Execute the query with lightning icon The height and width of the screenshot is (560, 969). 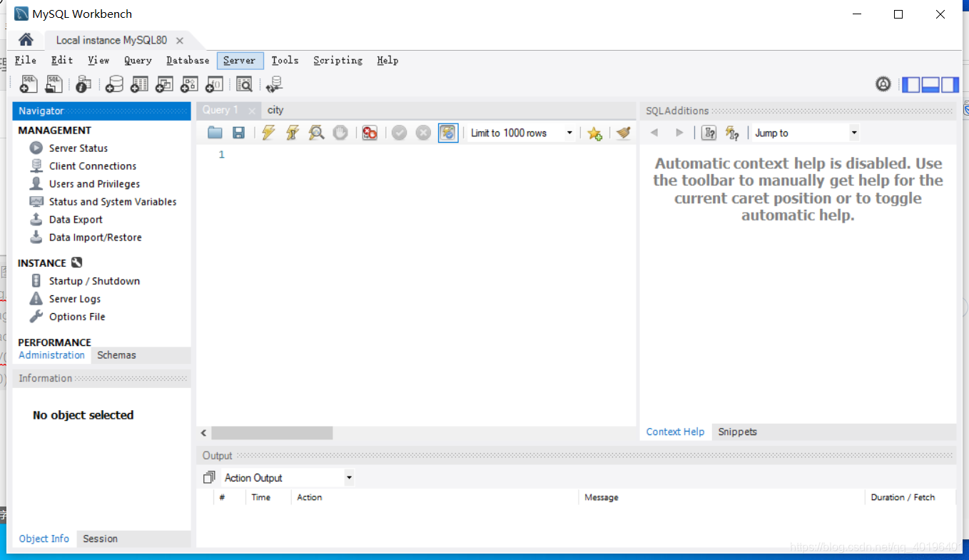point(268,133)
